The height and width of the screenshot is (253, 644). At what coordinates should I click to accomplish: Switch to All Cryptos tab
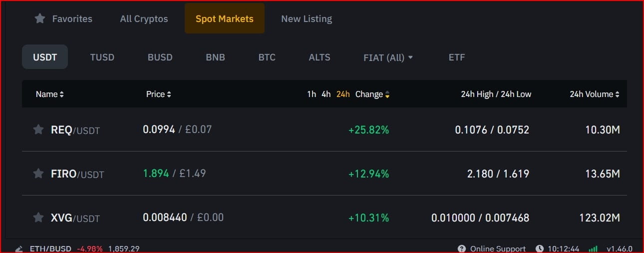click(144, 18)
